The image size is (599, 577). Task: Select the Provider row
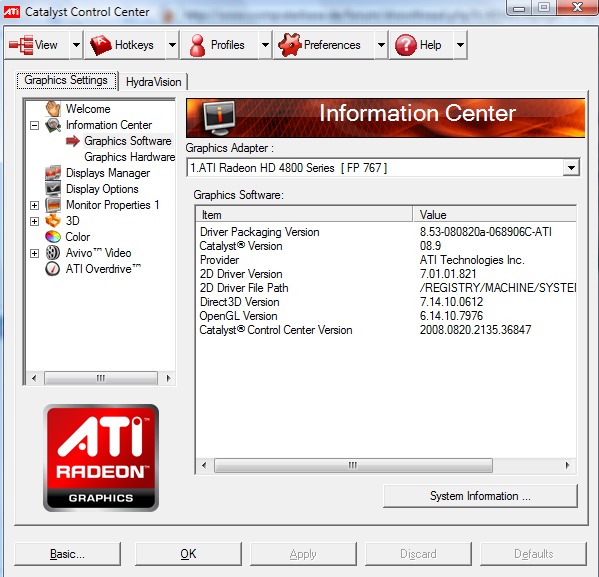(x=386, y=260)
